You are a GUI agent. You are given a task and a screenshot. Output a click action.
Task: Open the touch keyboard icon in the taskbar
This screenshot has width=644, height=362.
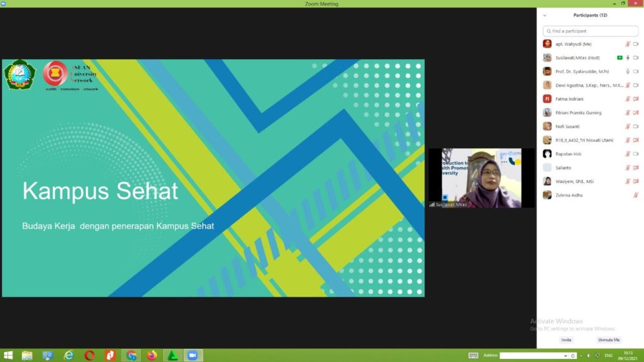(473, 356)
